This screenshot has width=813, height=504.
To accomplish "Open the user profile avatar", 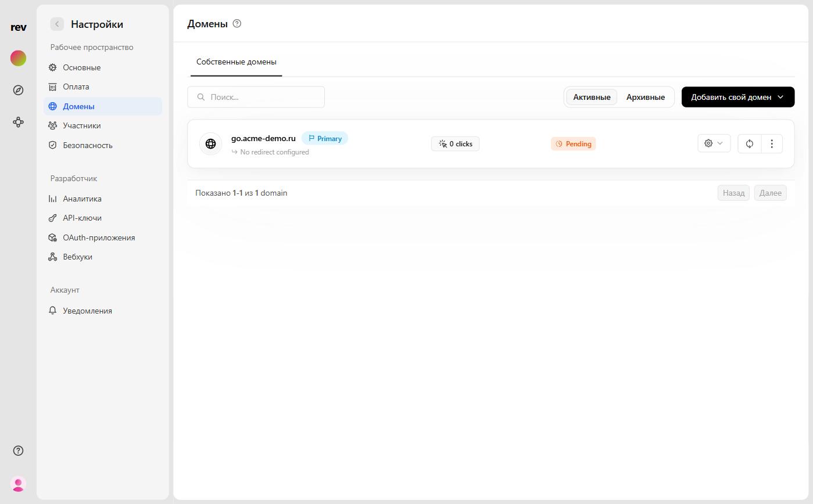I will tap(19, 484).
